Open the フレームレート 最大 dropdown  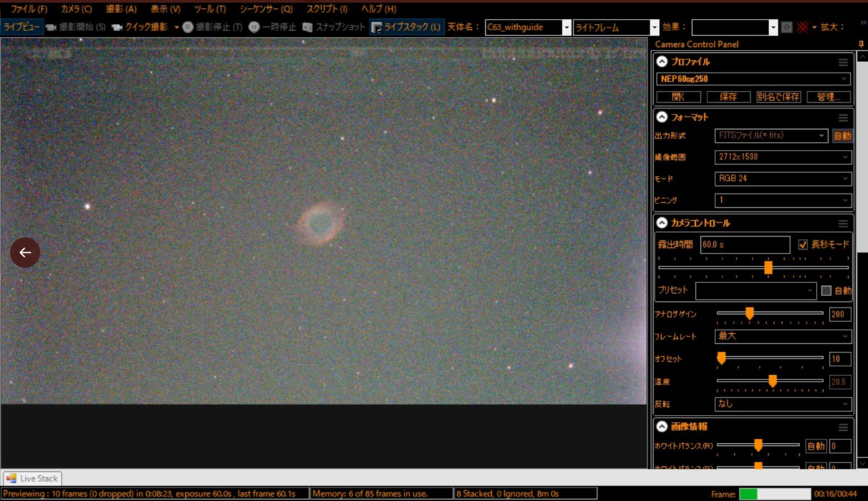[783, 337]
